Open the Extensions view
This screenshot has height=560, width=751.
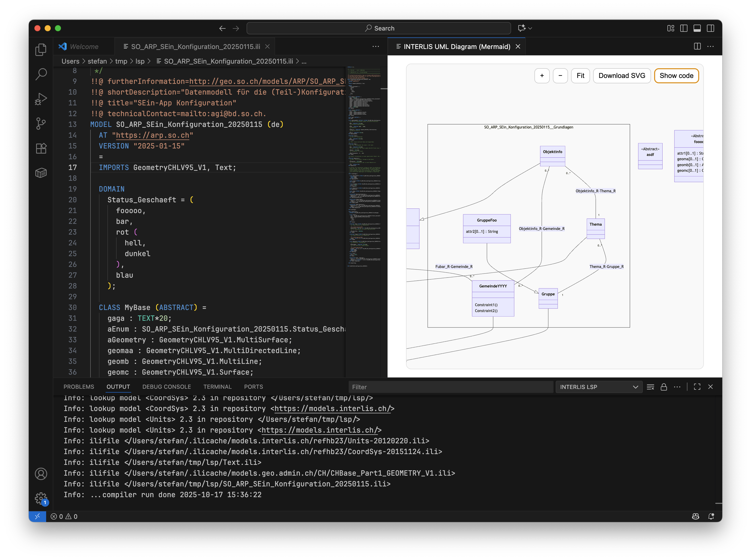41,148
